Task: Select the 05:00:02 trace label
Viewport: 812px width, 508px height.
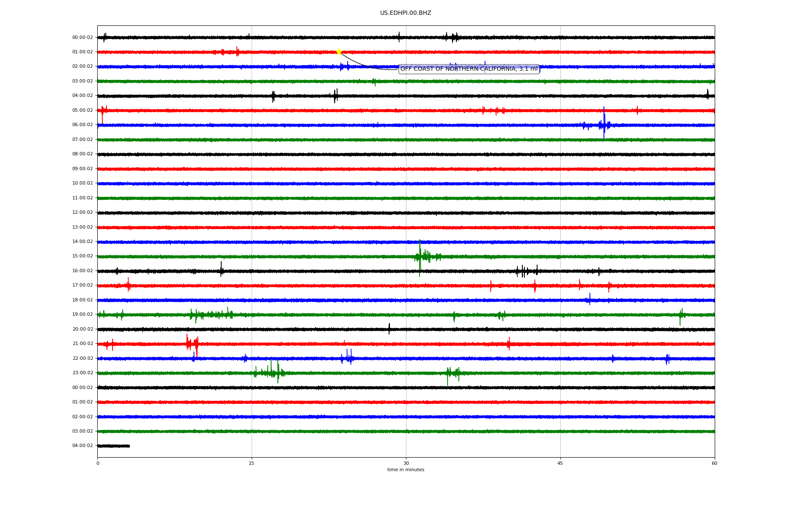Action: click(82, 110)
